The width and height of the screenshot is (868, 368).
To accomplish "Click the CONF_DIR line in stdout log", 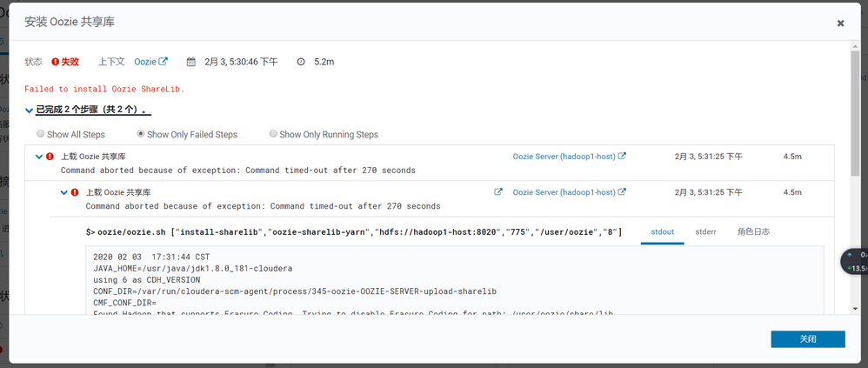I will click(x=295, y=291).
